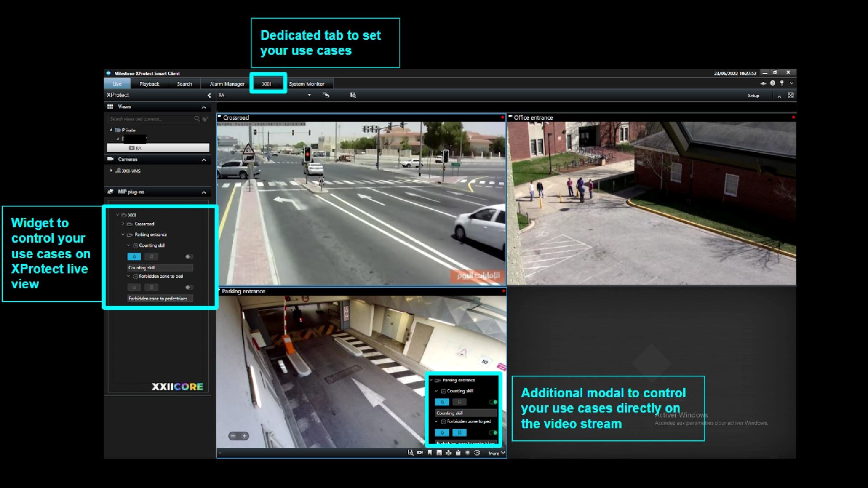Viewport: 868px width, 488px height.
Task: Open the title bar dropdown chevron
Action: [x=791, y=83]
